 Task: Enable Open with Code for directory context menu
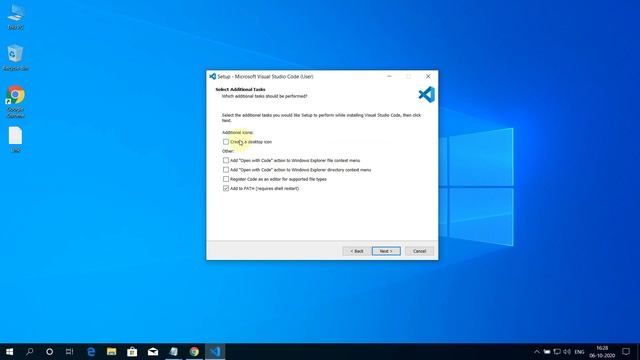tap(226, 170)
